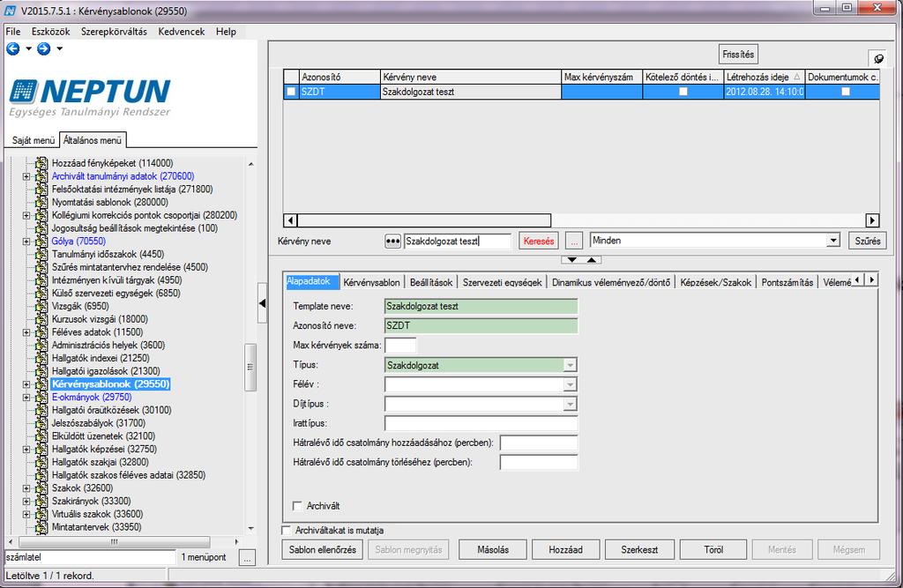Click icon of Nyomtatási sablonok (280000)

[41, 202]
